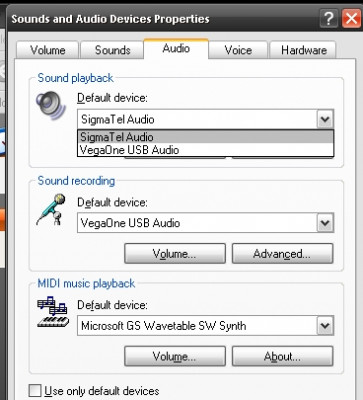Click the Sound recording group label
This screenshot has height=400, width=363.
(76, 181)
